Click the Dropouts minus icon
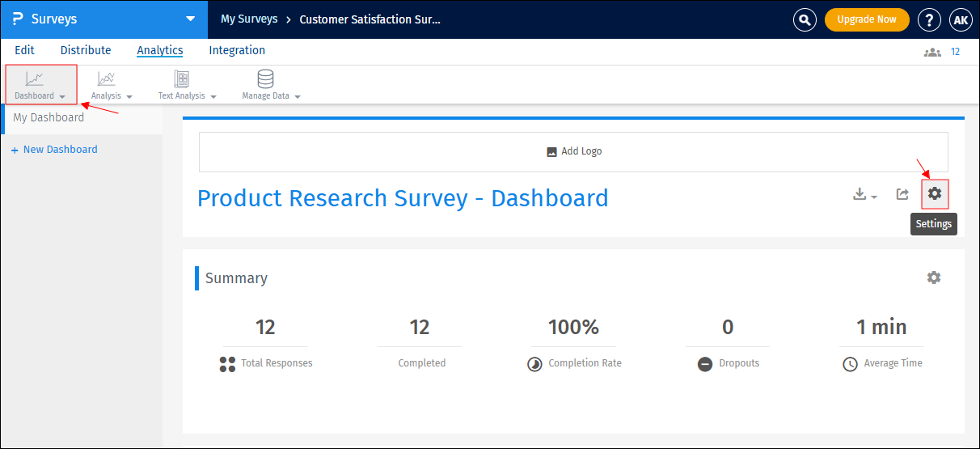Viewport: 980px width, 449px height. coord(705,364)
